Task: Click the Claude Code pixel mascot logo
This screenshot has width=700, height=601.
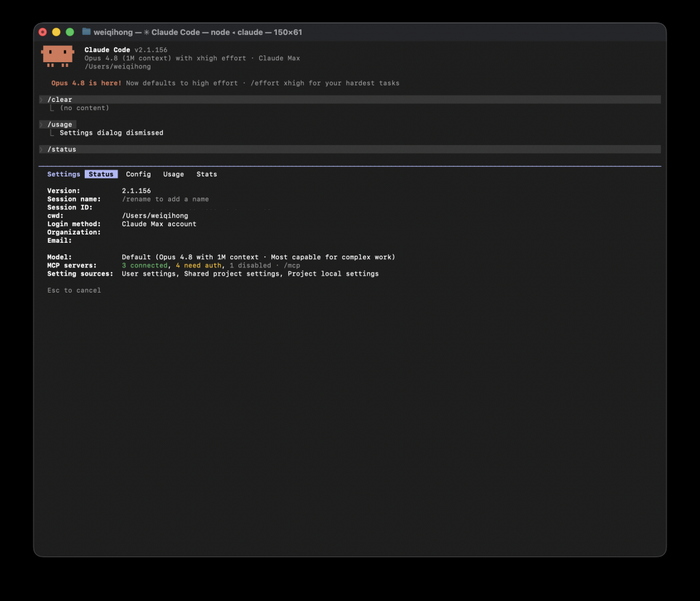Action: click(57, 56)
